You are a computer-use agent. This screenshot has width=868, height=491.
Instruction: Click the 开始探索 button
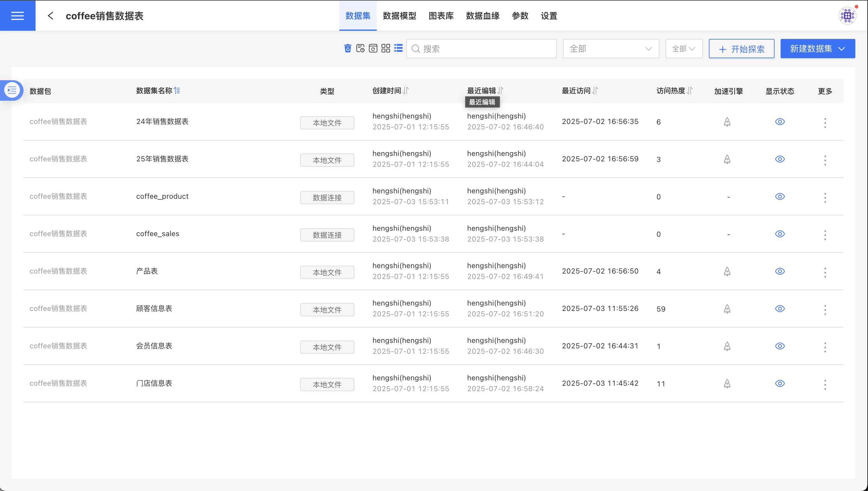pyautogui.click(x=741, y=49)
